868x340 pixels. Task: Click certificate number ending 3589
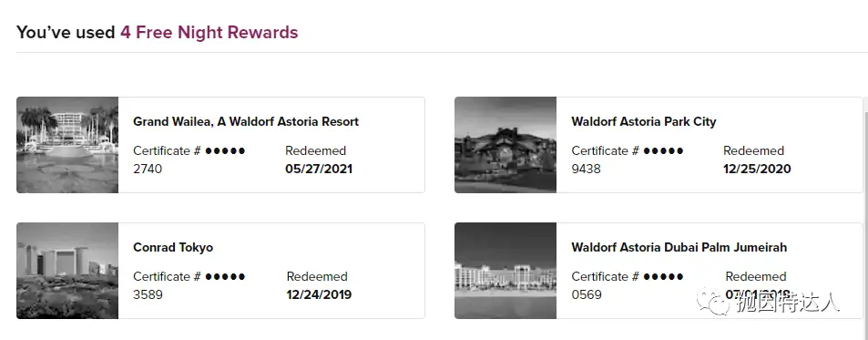(x=148, y=294)
